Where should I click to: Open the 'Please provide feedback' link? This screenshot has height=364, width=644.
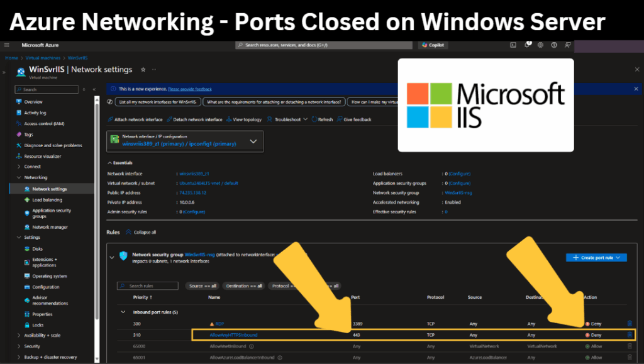[x=190, y=89]
